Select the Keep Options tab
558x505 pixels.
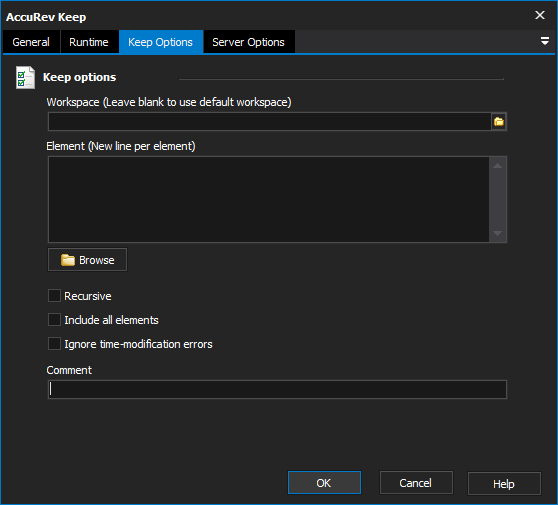tap(160, 42)
